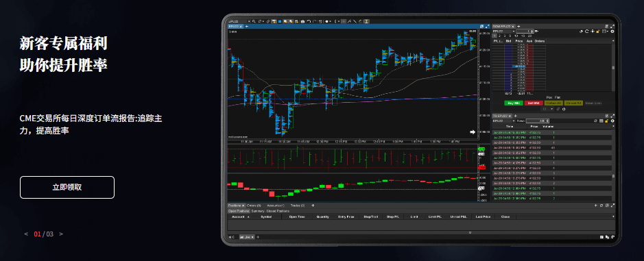Click the undo arrow in chart toolbar

point(309,21)
